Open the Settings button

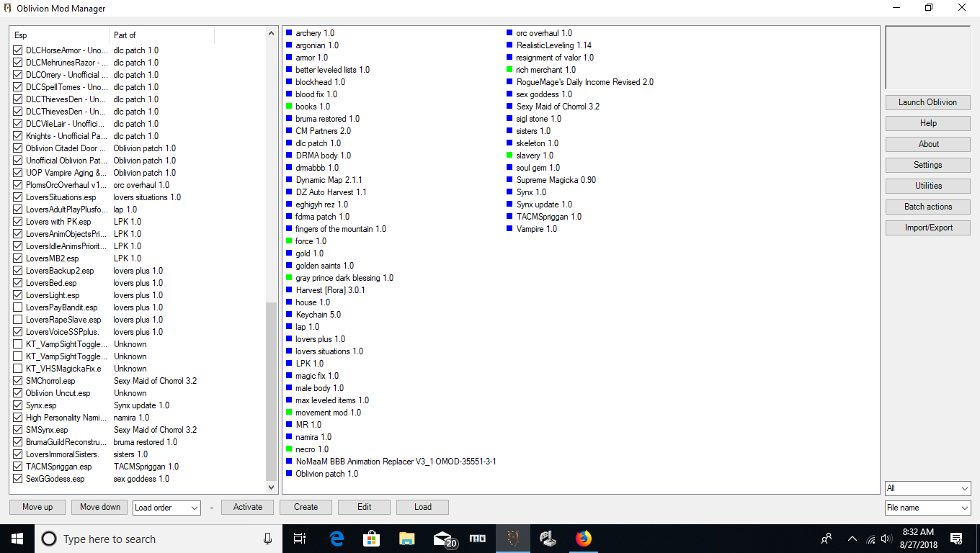[927, 165]
